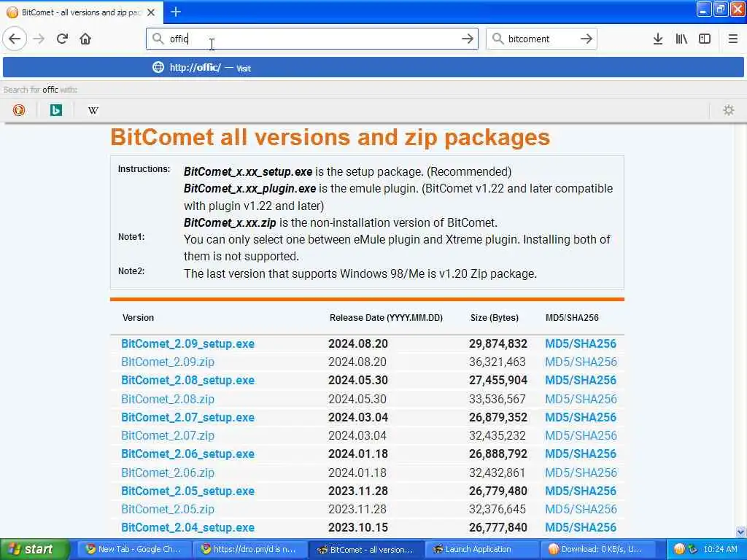The height and width of the screenshot is (560, 747).
Task: Download BitComet_2.04_setup.exe
Action: click(187, 528)
